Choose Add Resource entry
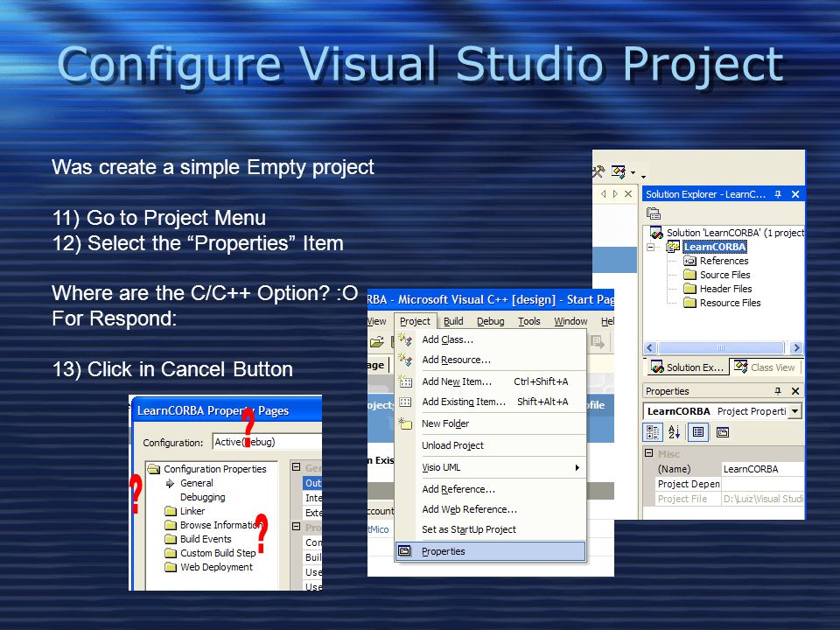840x630 pixels. coord(456,360)
